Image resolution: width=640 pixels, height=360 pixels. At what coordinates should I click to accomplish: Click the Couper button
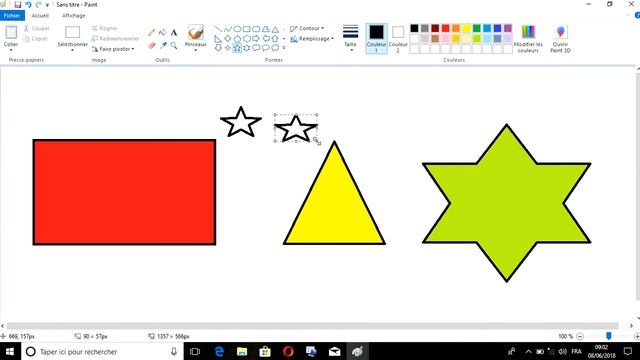(37, 28)
